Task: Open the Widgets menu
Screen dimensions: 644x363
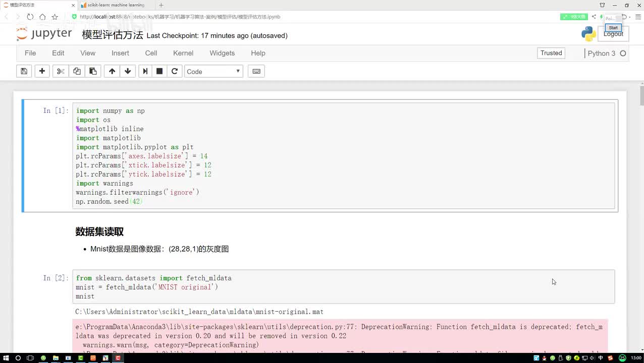Action: click(222, 53)
